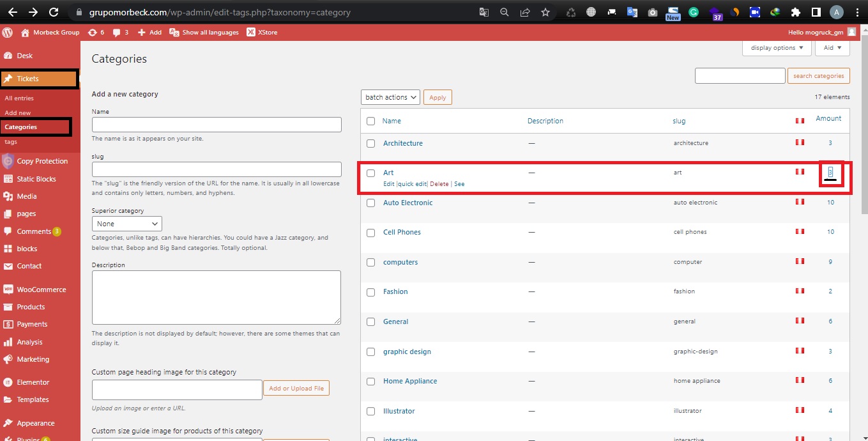Open Chrome three-dot menu
The image size is (868, 441).
click(857, 12)
